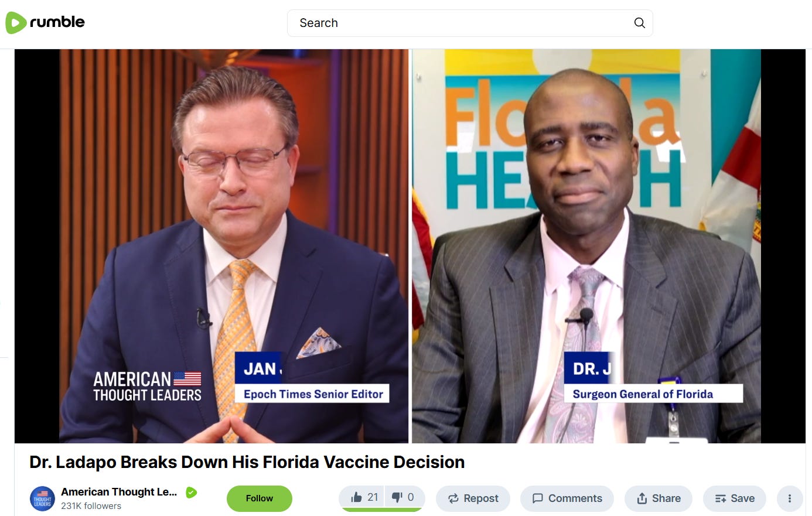Click the thumbs down dislike icon
Image resolution: width=812 pixels, height=516 pixels.
coord(397,497)
